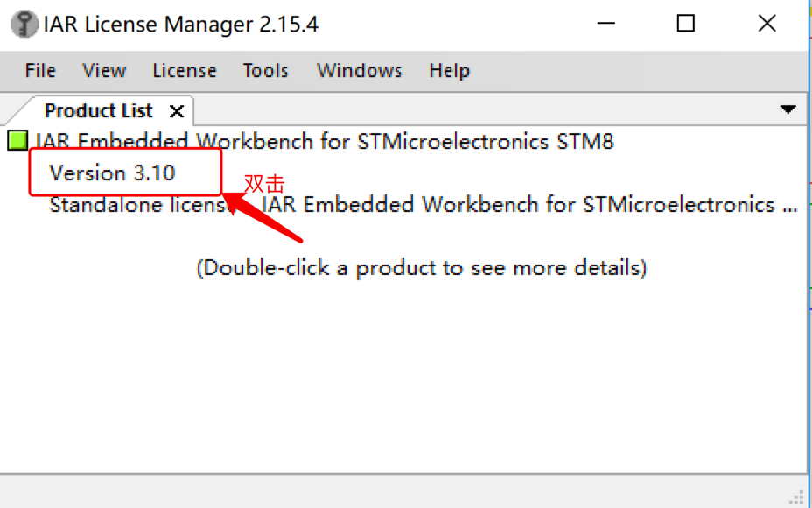
Task: Click the green product status square
Action: (17, 140)
